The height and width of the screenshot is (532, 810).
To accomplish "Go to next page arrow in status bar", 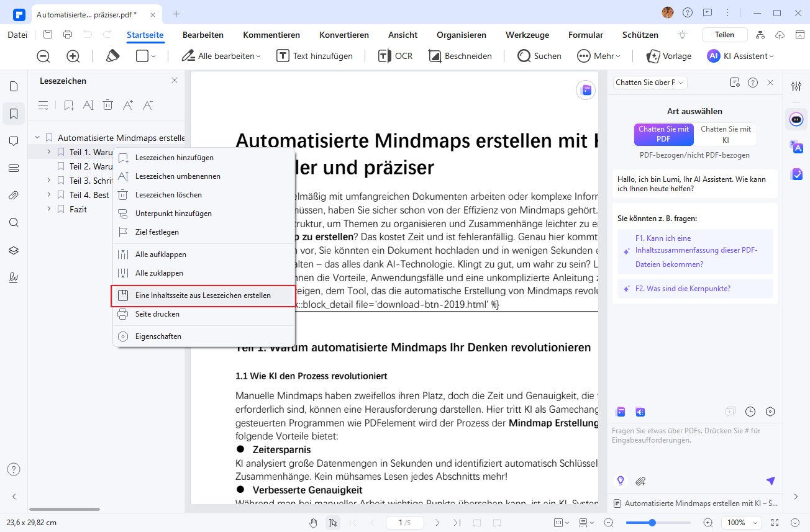I will click(437, 523).
